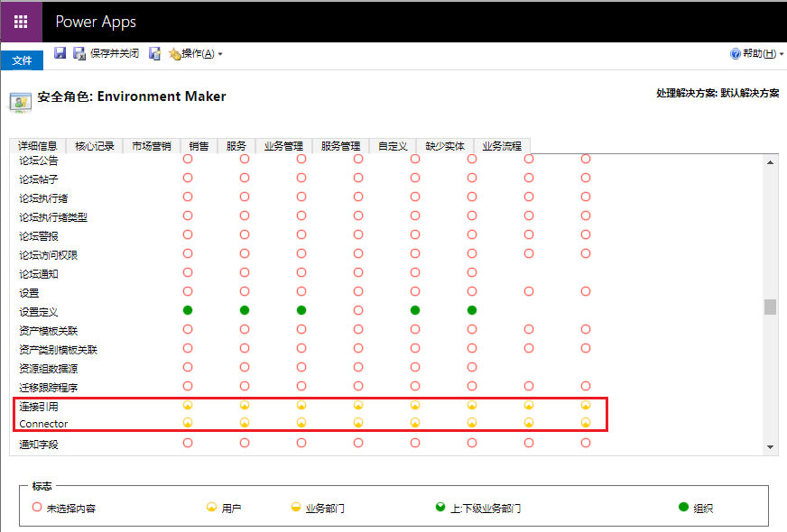The width and height of the screenshot is (787, 532).
Task: Switch to the 缺少实体 tab
Action: [x=445, y=146]
